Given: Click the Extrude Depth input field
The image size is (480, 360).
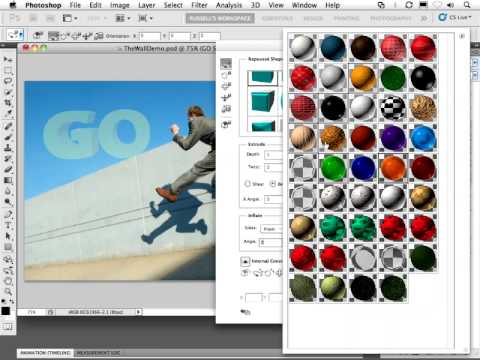Looking at the screenshot, I should click(x=273, y=155).
